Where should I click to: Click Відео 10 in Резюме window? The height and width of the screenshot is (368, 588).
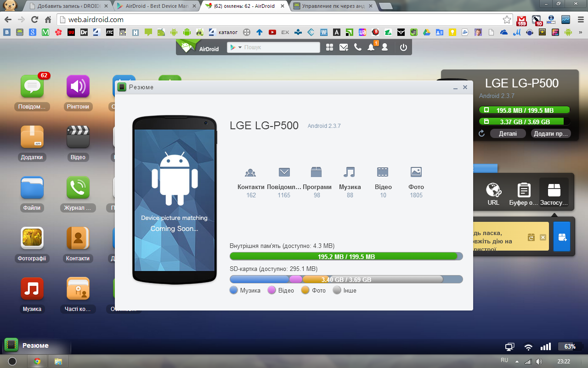pyautogui.click(x=383, y=183)
